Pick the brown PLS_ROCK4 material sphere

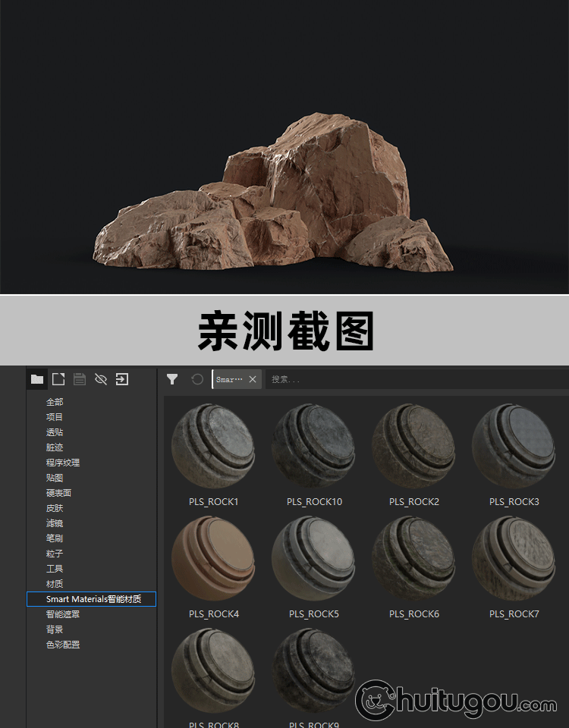pyautogui.click(x=213, y=558)
